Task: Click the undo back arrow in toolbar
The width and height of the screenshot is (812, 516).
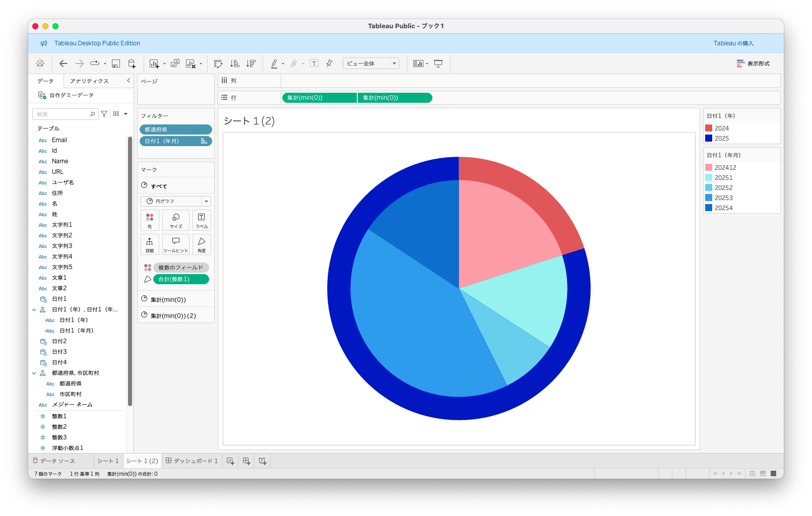Action: [x=64, y=63]
